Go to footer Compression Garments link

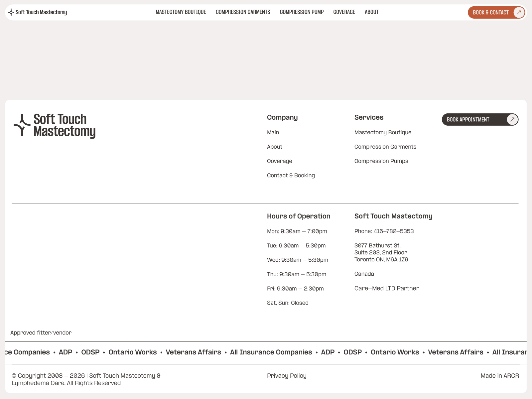tap(385, 147)
